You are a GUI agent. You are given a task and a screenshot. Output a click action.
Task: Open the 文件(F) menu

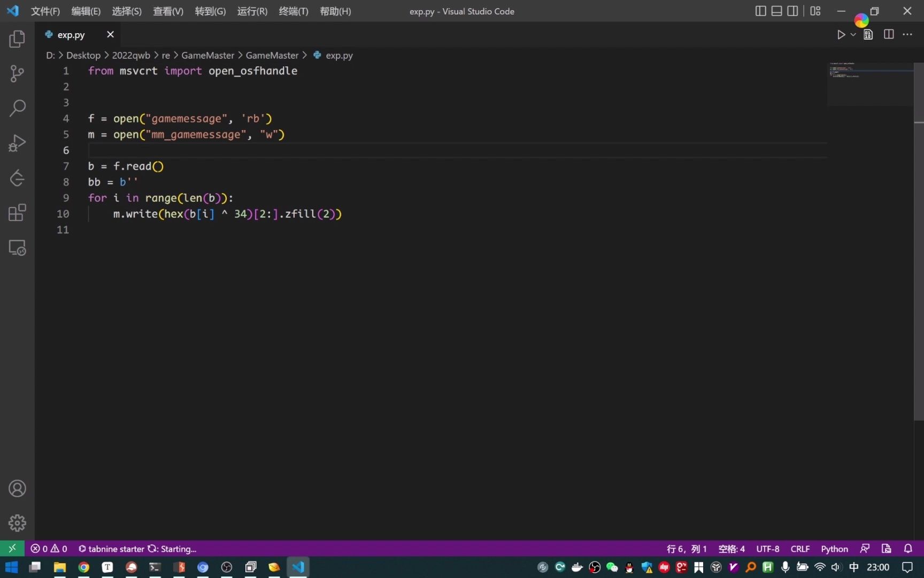point(45,11)
